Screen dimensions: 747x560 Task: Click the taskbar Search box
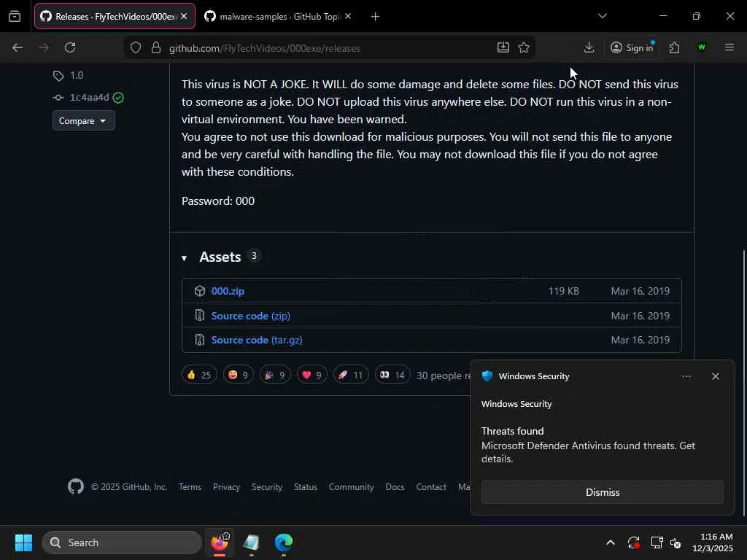pos(122,542)
